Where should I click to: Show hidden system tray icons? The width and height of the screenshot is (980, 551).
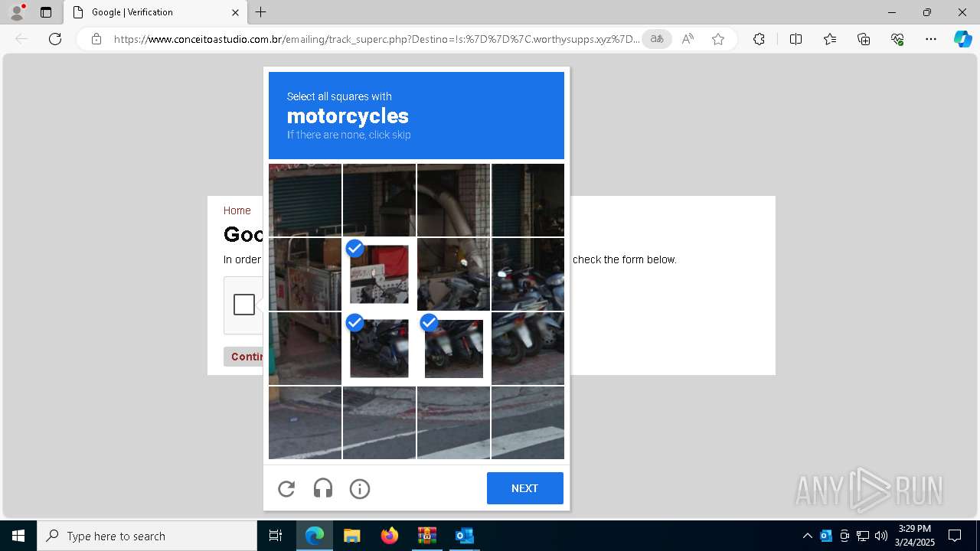pos(808,536)
